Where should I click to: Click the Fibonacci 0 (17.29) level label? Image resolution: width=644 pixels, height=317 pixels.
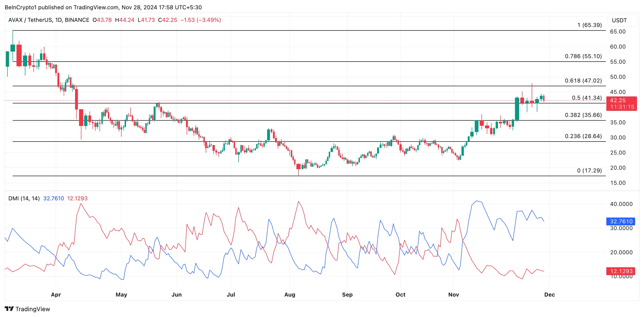click(x=589, y=171)
